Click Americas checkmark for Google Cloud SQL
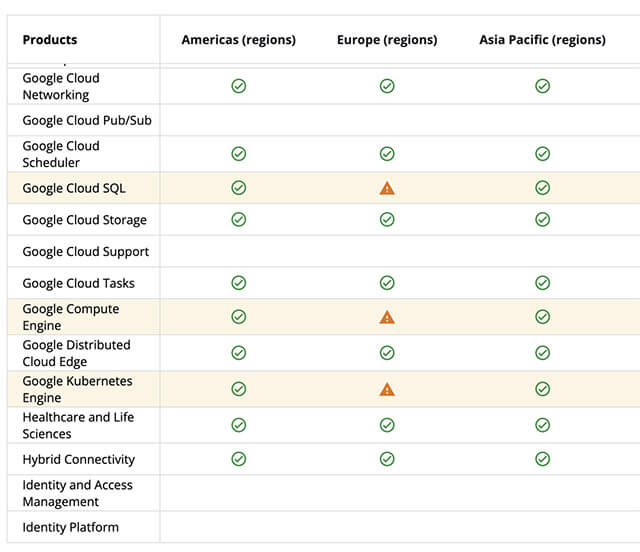This screenshot has height=552, width=640. [239, 188]
